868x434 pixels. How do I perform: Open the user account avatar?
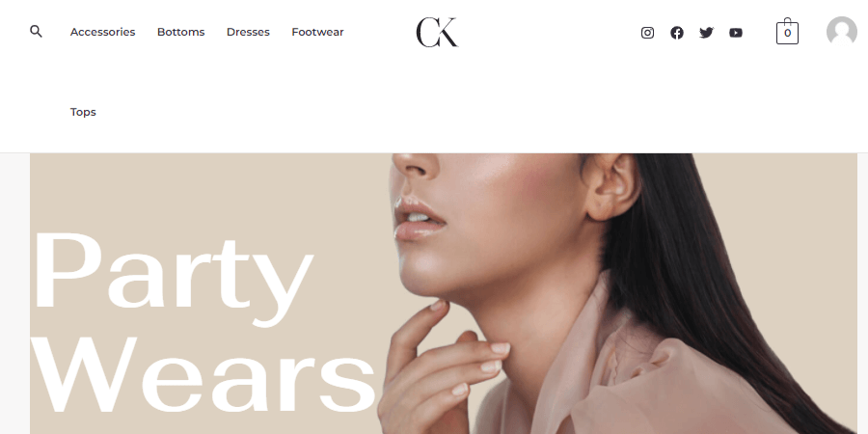coord(841,31)
